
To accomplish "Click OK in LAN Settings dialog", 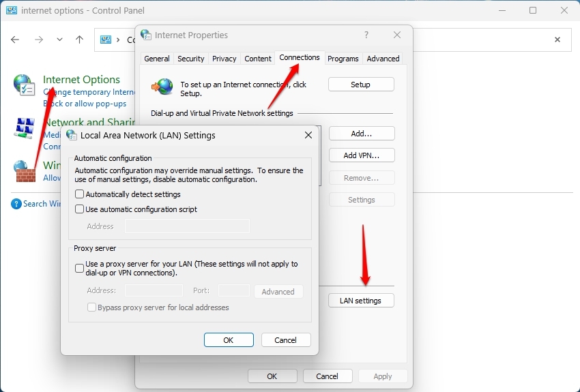I will [229, 340].
